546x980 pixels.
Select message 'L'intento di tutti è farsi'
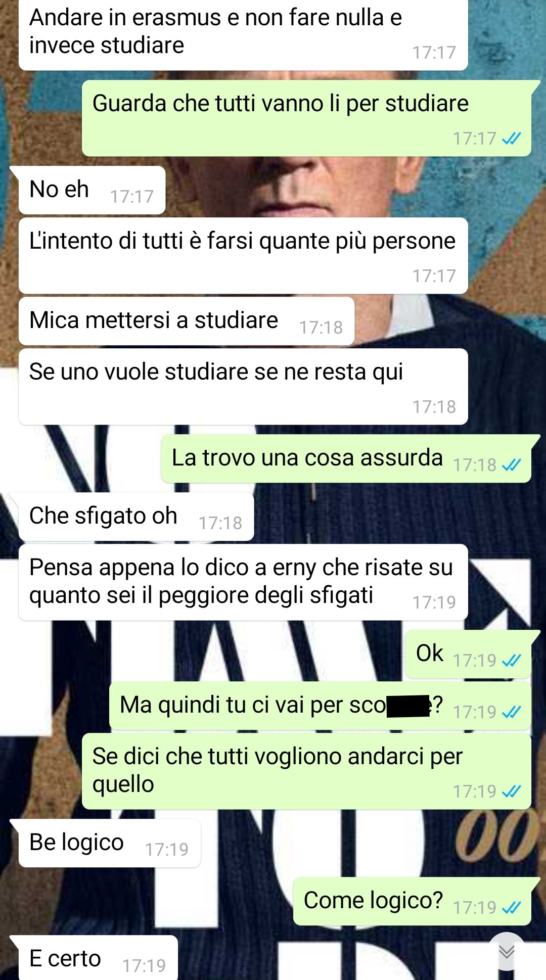pyautogui.click(x=243, y=256)
